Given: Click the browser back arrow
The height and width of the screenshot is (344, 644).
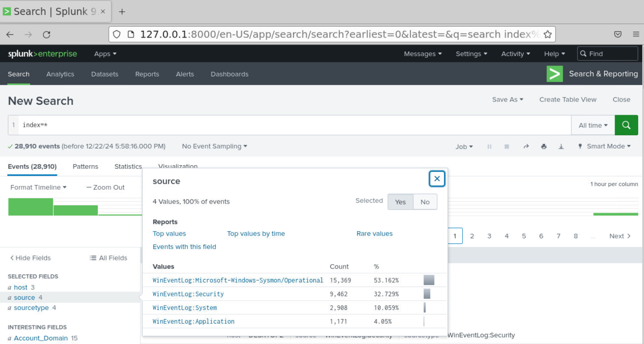Looking at the screenshot, I should [x=10, y=35].
